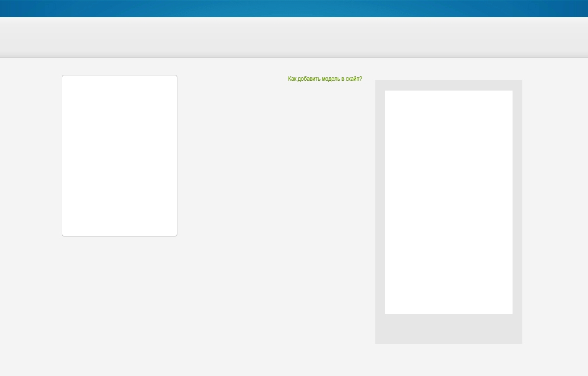Click the top border of left rounded box
The height and width of the screenshot is (376, 588).
[x=120, y=75]
